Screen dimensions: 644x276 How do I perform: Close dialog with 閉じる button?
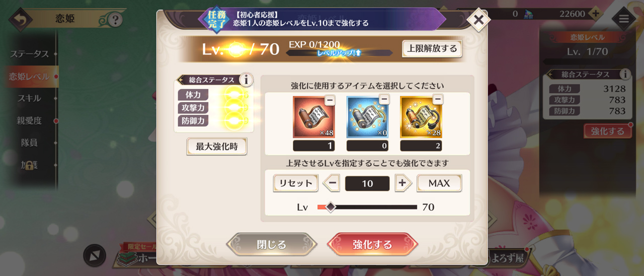click(x=272, y=245)
